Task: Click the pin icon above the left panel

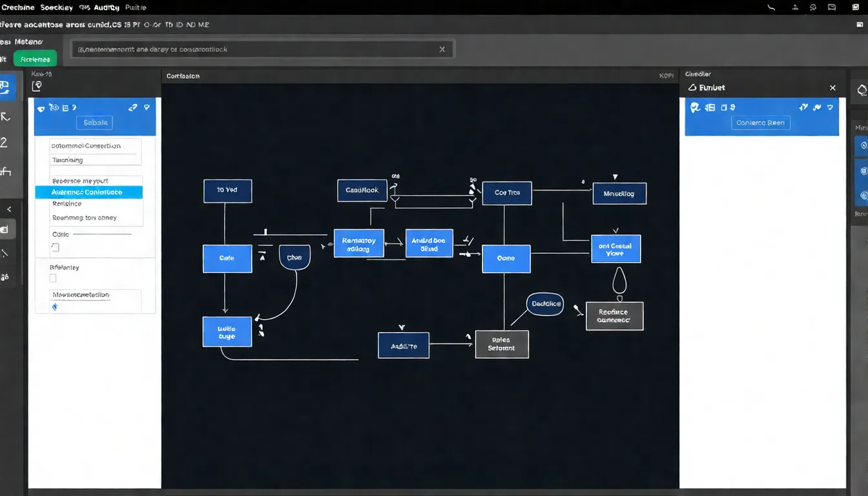Action: (37, 86)
